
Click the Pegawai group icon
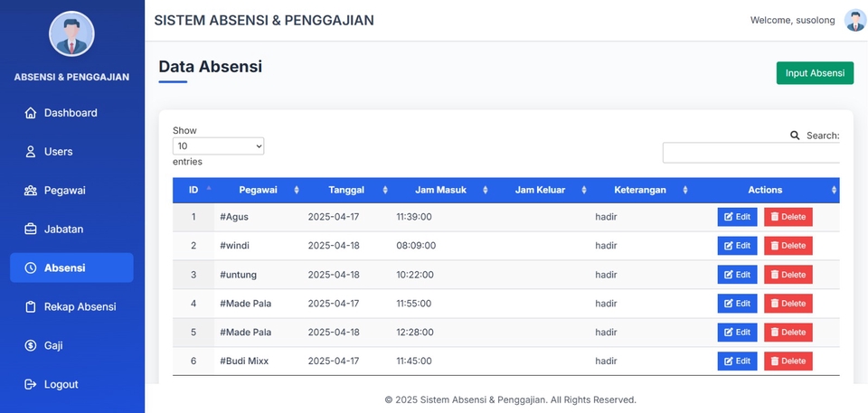pyautogui.click(x=31, y=191)
